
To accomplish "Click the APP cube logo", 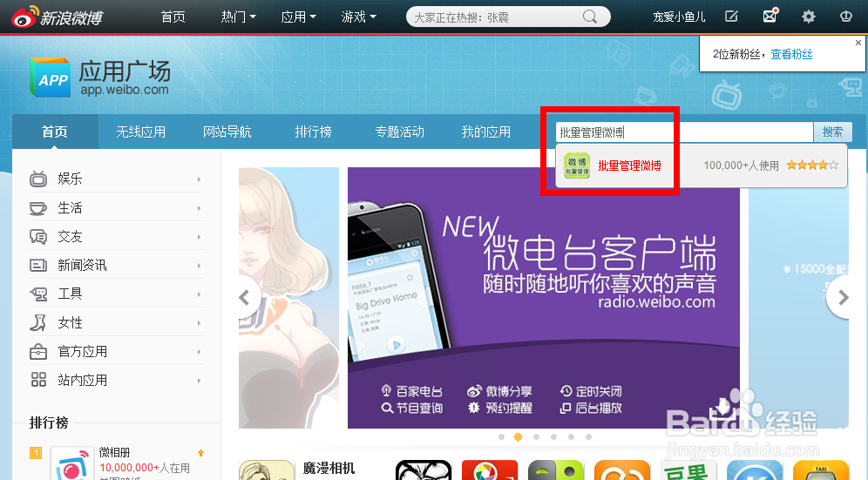I will tap(50, 77).
